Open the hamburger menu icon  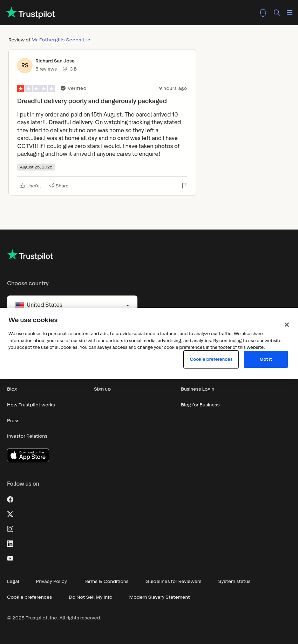pyautogui.click(x=290, y=13)
